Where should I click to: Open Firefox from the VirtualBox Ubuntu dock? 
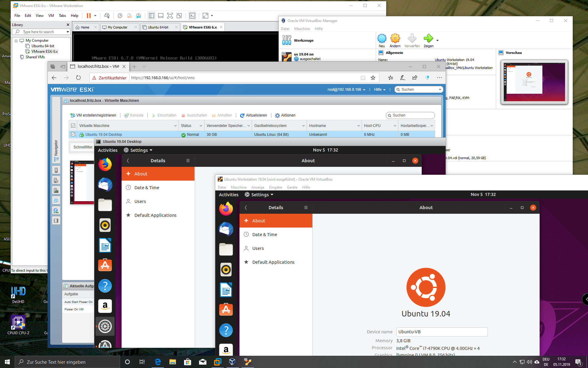pos(226,209)
